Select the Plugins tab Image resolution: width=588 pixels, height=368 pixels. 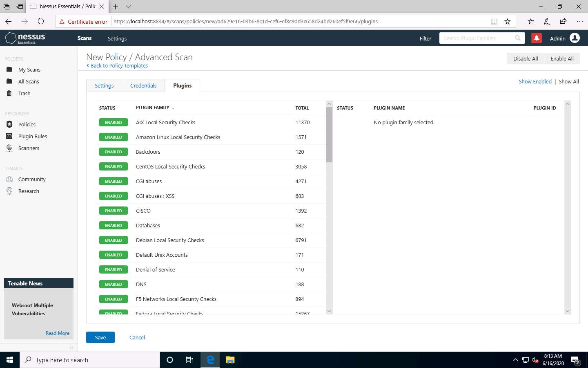pos(182,85)
